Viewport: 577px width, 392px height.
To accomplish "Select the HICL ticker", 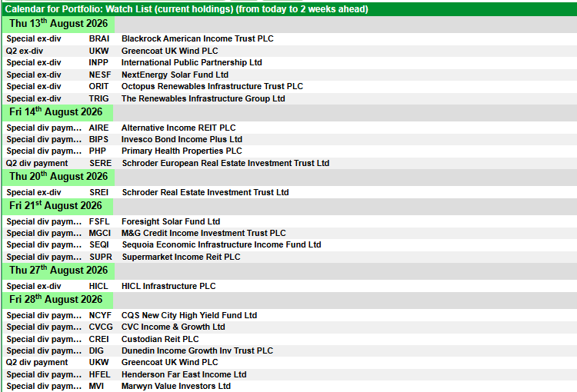I will pyautogui.click(x=98, y=287).
